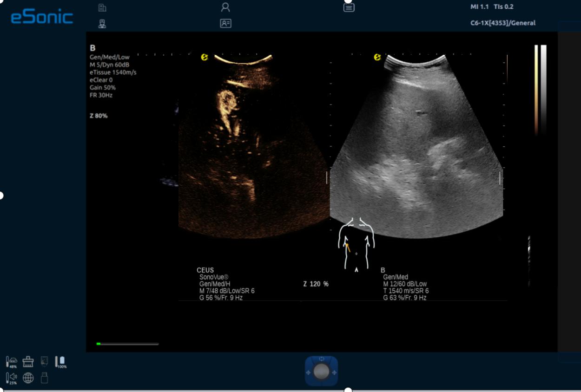
Task: Select the grayscale B-mode image pane
Action: click(x=416, y=149)
